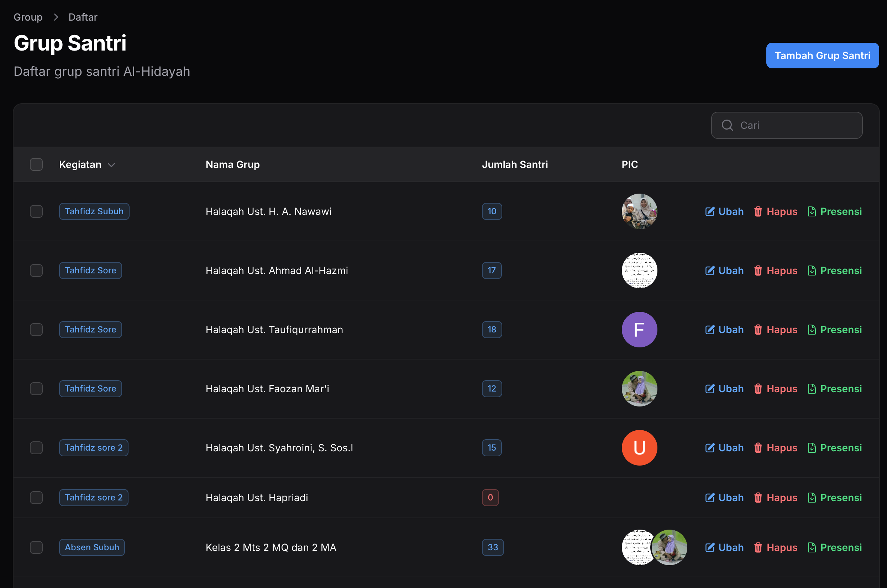Screen dimensions: 887x588
Task: Go to the Group breadcrumb
Action: click(28, 17)
